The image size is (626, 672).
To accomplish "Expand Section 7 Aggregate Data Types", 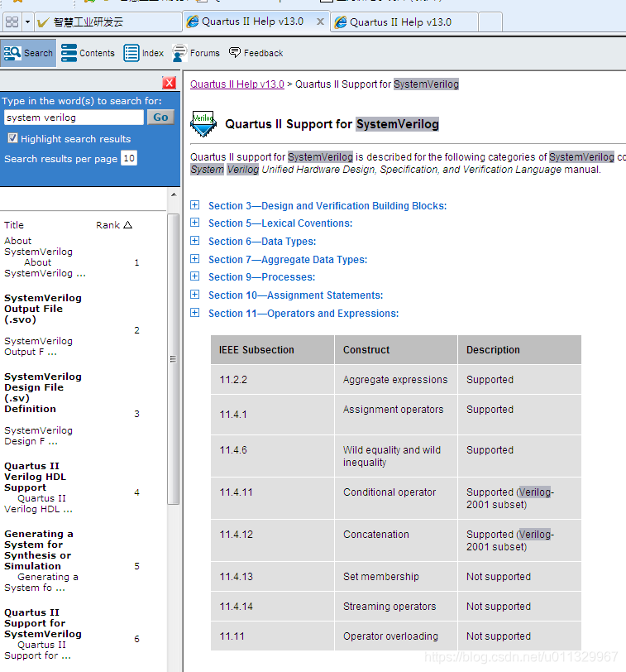I will click(195, 259).
